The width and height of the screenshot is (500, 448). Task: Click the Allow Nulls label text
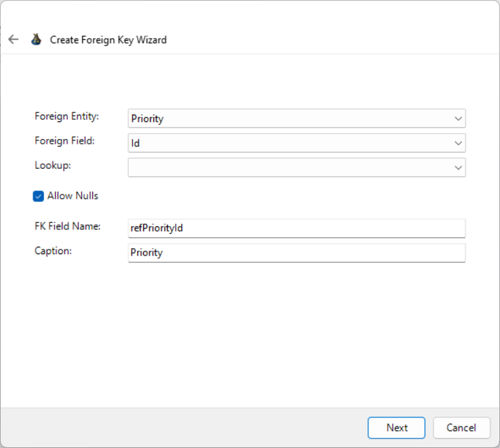[x=73, y=196]
